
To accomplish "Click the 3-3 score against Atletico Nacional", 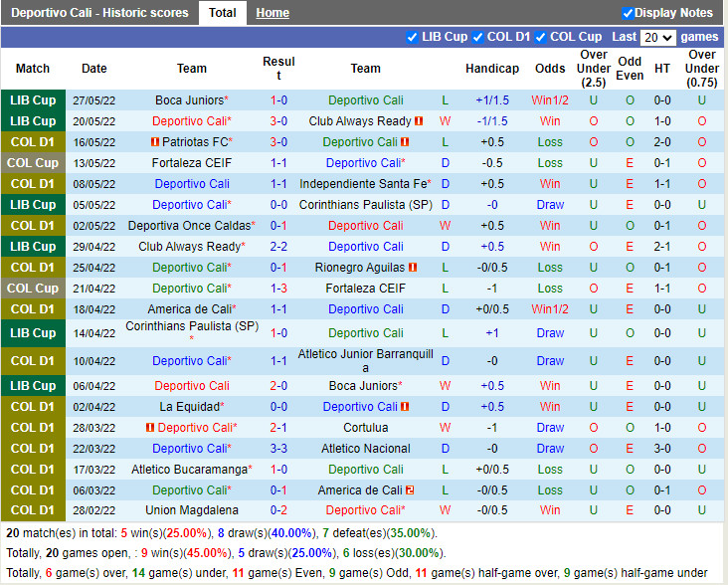I will [278, 449].
